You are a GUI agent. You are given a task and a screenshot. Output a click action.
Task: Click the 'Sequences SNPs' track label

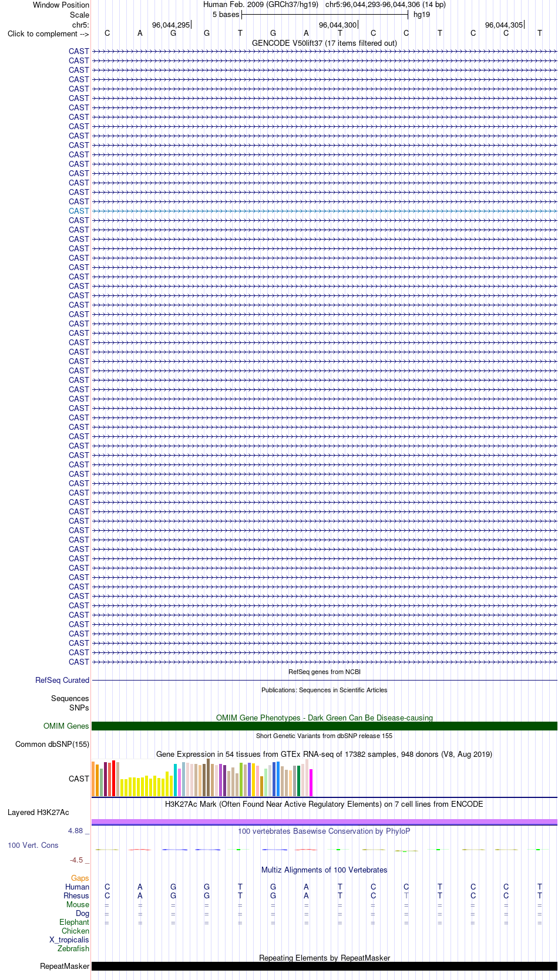point(70,703)
